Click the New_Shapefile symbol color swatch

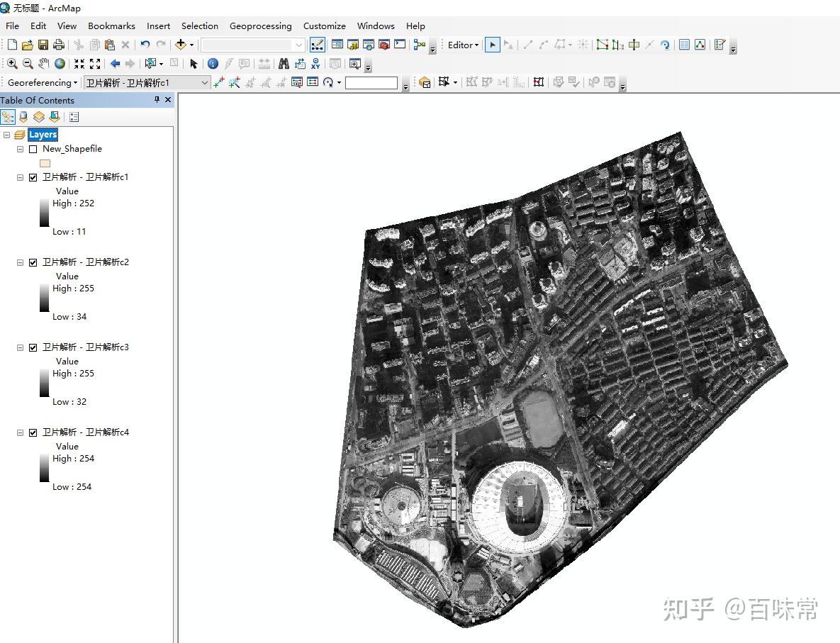(45, 163)
